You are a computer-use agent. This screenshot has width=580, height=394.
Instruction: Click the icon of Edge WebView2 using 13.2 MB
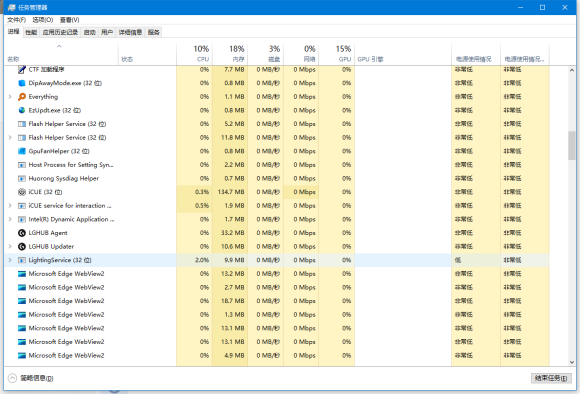(x=22, y=274)
